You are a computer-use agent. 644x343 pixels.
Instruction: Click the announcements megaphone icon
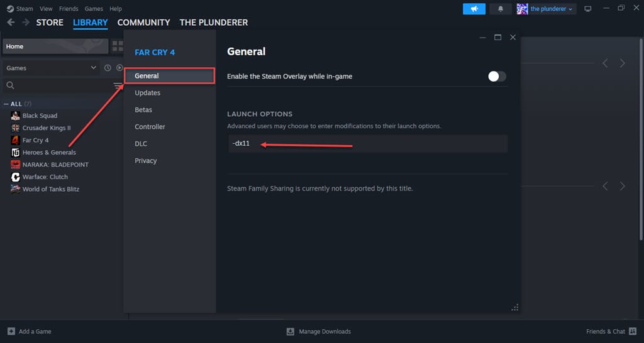click(474, 9)
